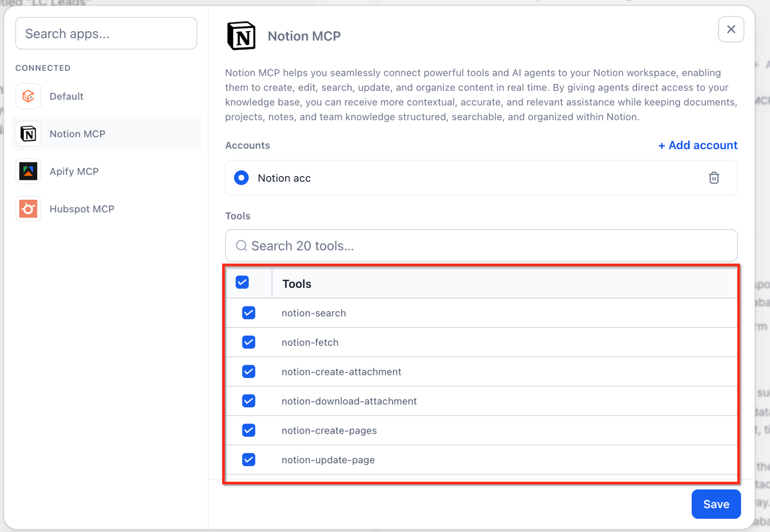The image size is (770, 532).
Task: Uncheck the notion-update-page checkbox
Action: coord(248,460)
